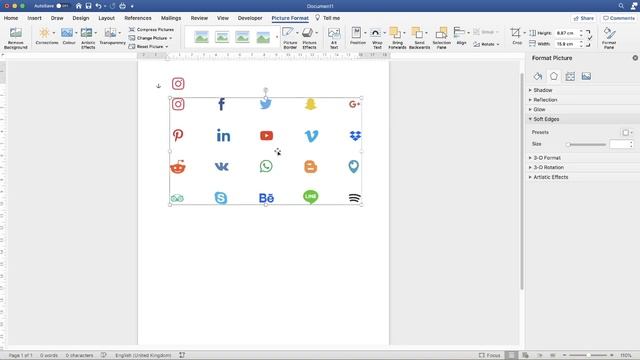Open Artistic Effects in the ribbon
Screen dimensions: 640x360
click(x=88, y=38)
